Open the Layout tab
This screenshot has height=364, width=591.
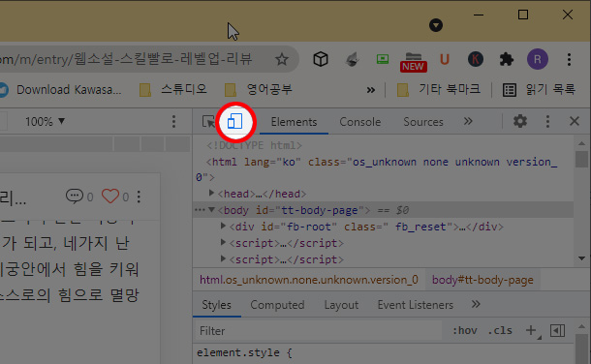click(341, 305)
